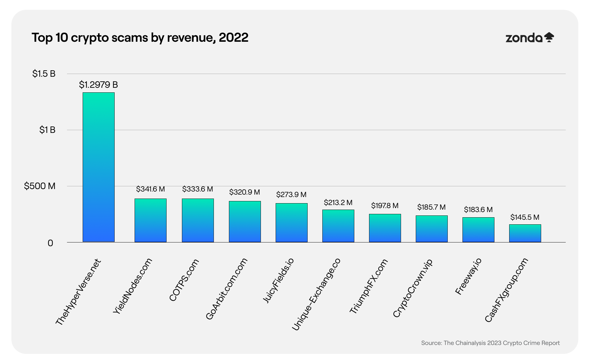This screenshot has height=364, width=590.
Task: Click the GoArbit.com.com bar
Action: click(x=245, y=222)
